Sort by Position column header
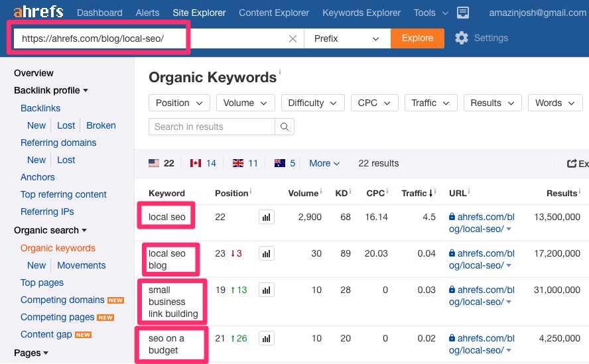The image size is (589, 364). 231,194
